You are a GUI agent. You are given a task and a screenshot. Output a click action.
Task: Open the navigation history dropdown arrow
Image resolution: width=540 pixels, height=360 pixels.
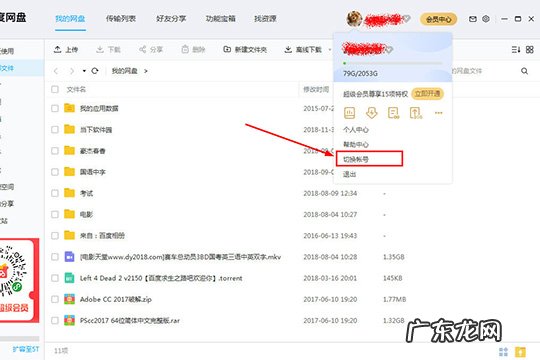click(x=84, y=71)
